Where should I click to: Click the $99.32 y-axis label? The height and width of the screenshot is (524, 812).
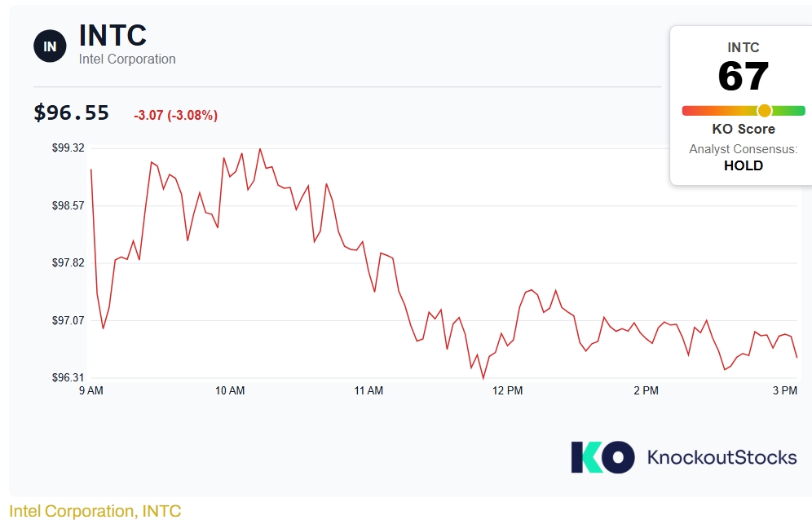point(68,148)
